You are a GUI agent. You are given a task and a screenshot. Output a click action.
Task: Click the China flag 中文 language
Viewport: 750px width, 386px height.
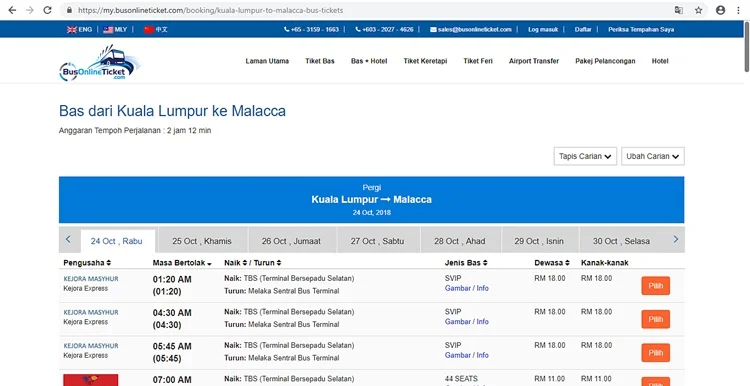(156, 29)
